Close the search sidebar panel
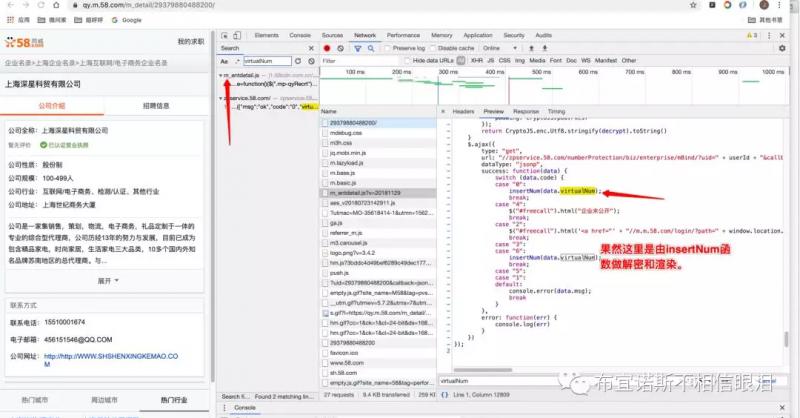The image size is (800, 418). click(x=311, y=48)
